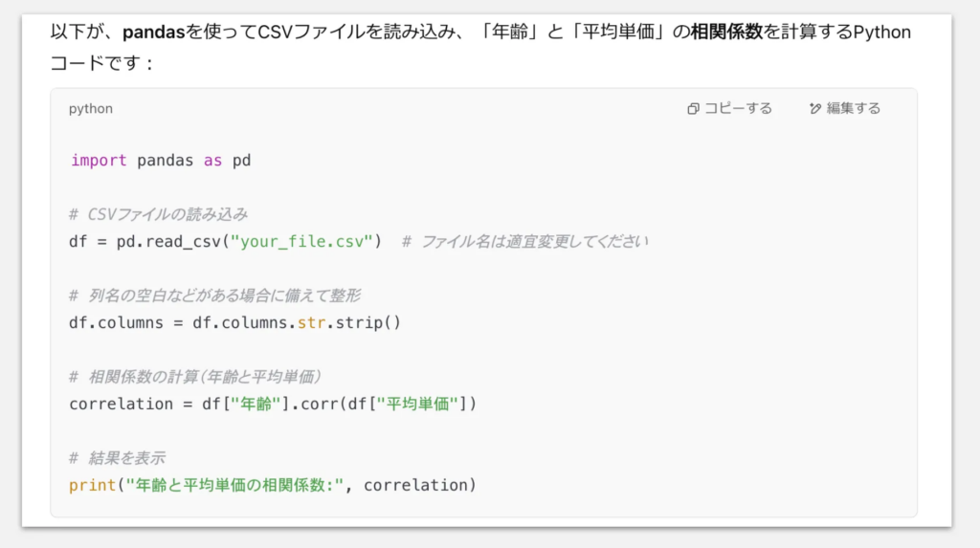
Task: Click the python language label
Action: click(x=91, y=109)
